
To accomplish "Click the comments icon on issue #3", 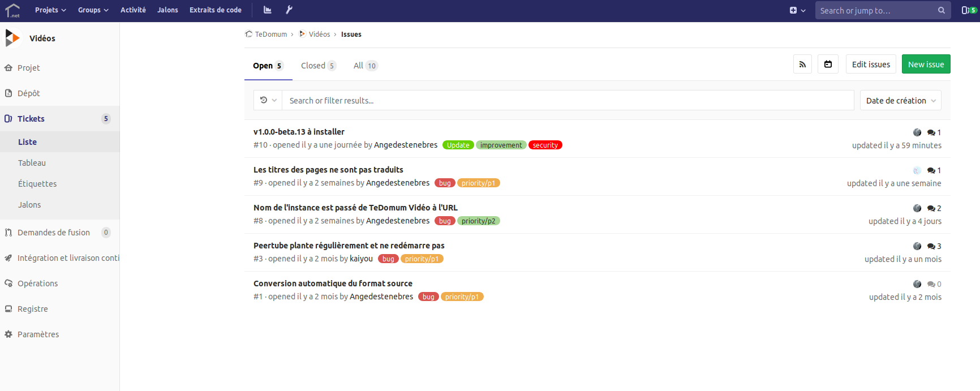I will click(931, 246).
